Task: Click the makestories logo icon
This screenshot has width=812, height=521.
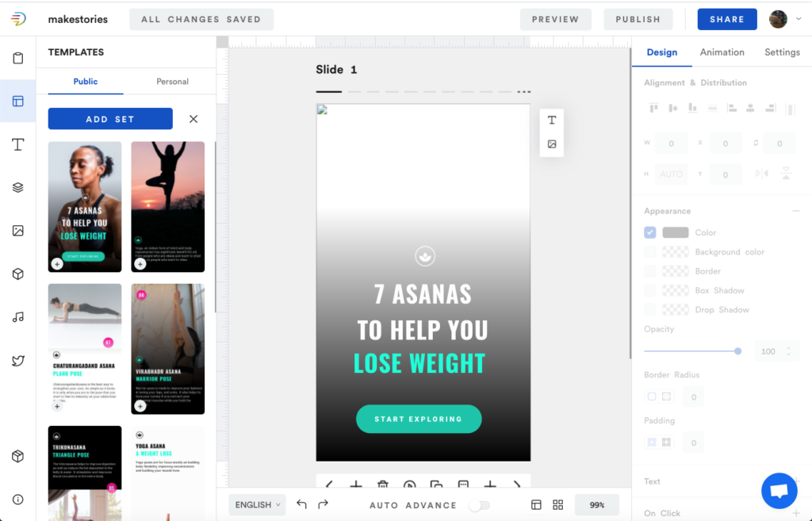Action: click(18, 19)
